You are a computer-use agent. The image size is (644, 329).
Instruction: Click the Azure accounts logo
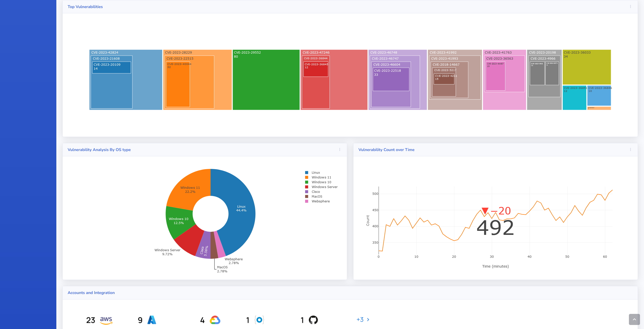click(152, 320)
